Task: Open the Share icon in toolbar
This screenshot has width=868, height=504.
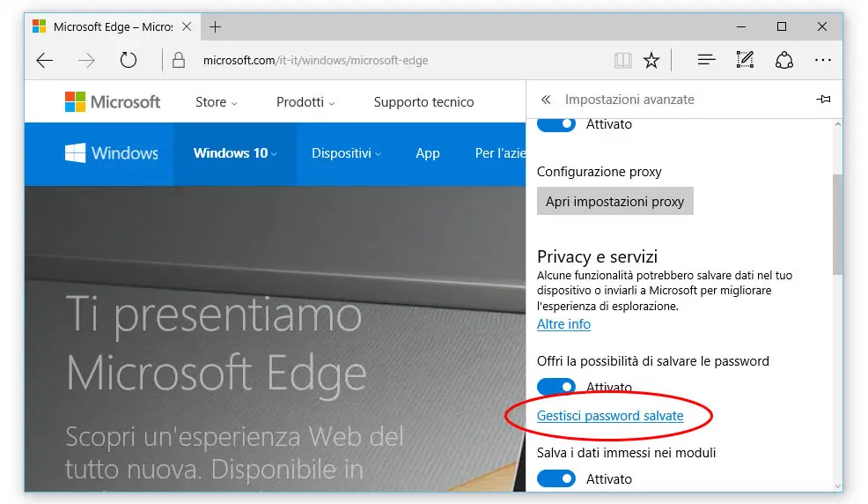Action: 783,61
